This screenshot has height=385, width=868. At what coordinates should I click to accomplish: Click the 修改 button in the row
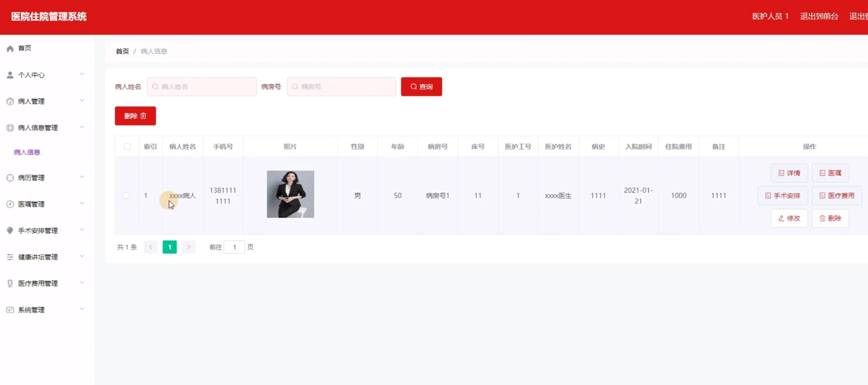789,218
